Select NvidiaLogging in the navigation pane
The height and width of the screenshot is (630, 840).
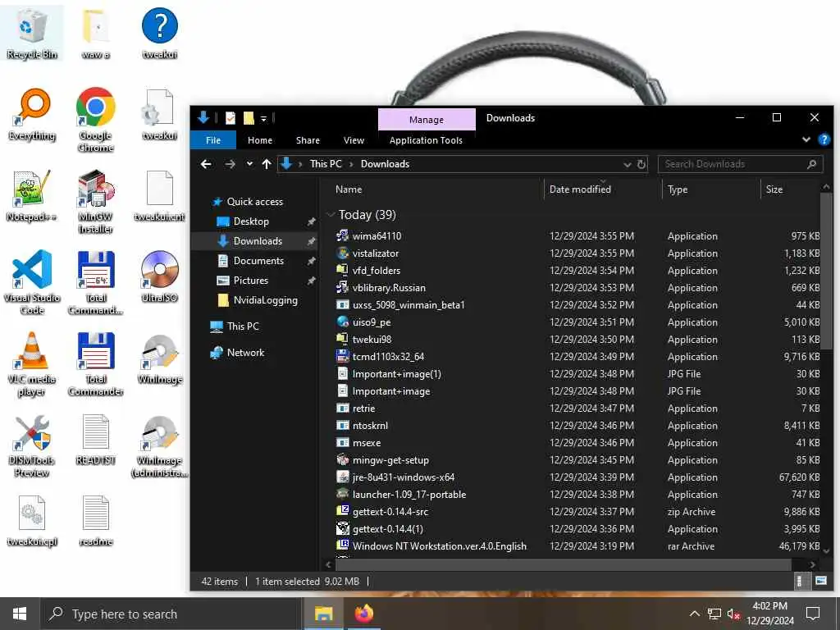(265, 300)
